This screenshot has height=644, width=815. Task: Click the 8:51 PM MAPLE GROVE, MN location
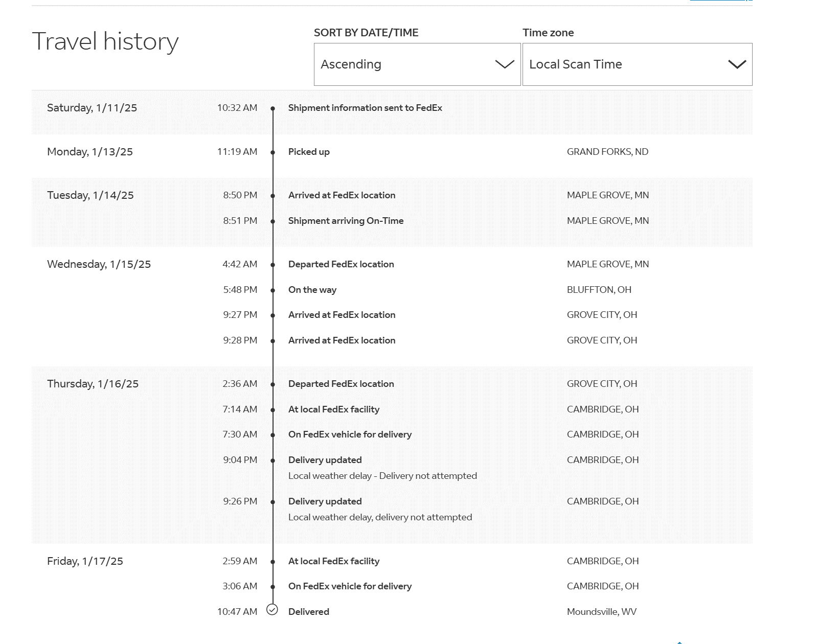(608, 221)
